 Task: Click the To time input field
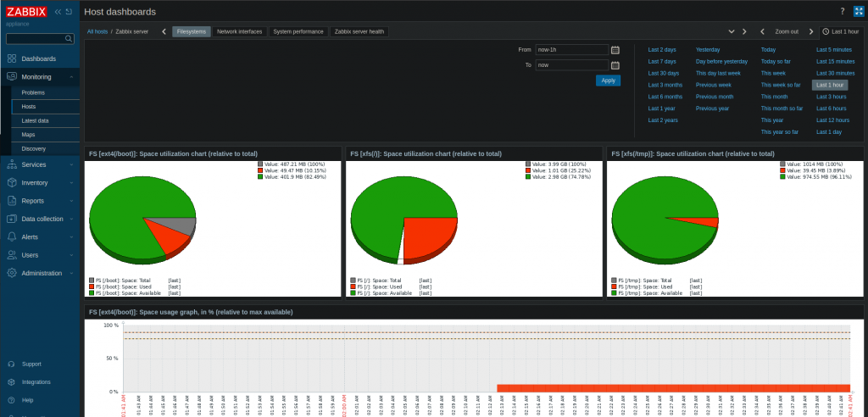tap(572, 65)
